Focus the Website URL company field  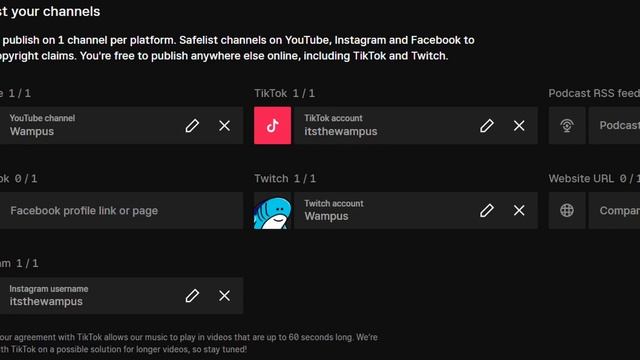tap(614, 211)
